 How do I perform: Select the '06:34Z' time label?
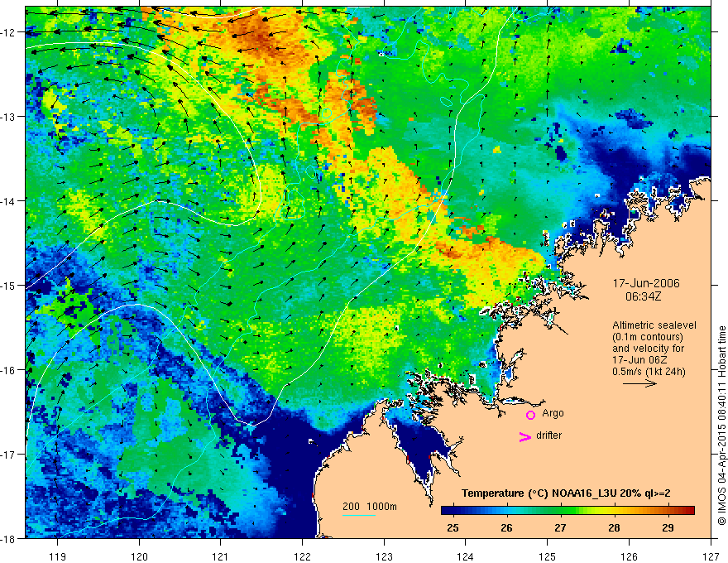tap(643, 296)
